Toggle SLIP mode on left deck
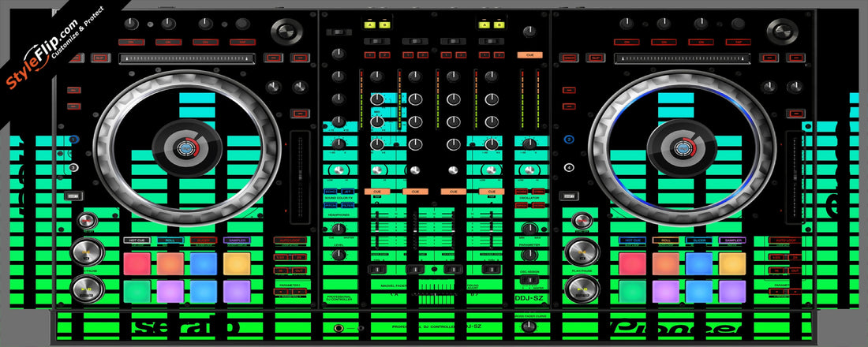Image resolution: width=868 pixels, height=347 pixels. coord(100,58)
